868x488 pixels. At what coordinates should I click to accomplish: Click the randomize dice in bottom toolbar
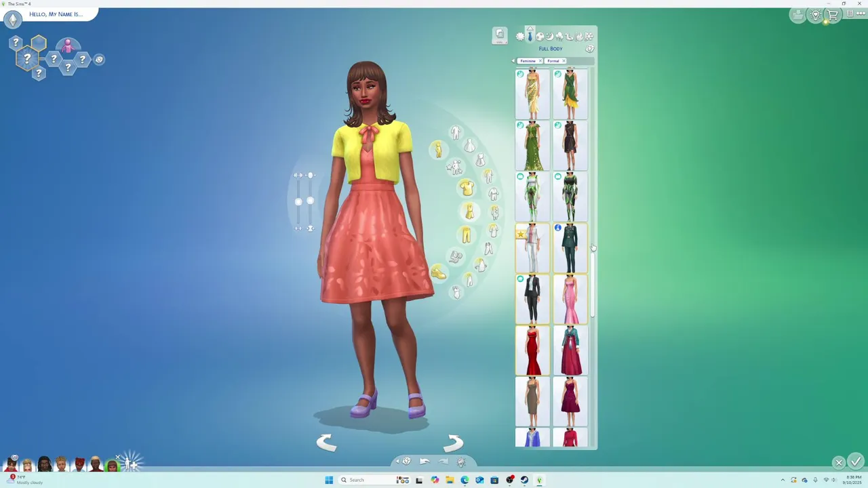click(x=406, y=462)
